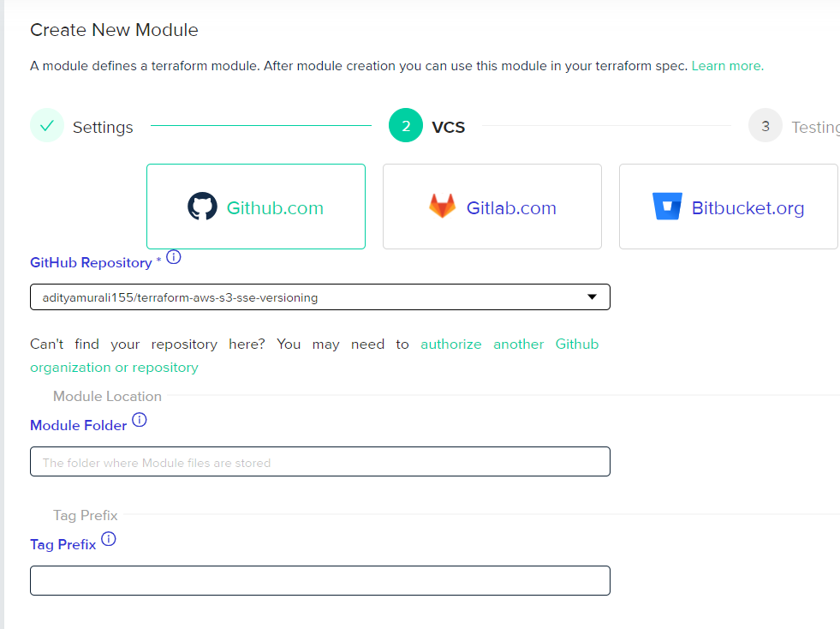Click the Create New Module heading
Image resolution: width=840 pixels, height=629 pixels.
point(114,30)
